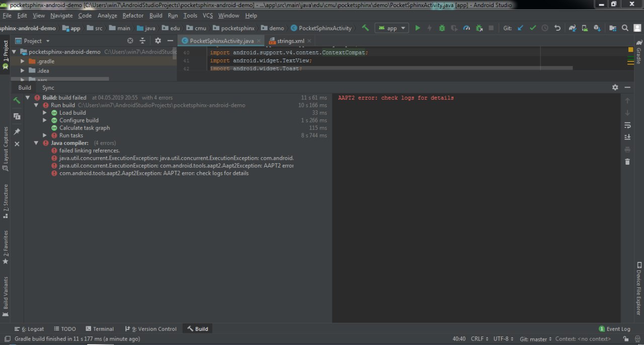644x345 pixels.
Task: Open the Analyze menu
Action: (x=107, y=16)
